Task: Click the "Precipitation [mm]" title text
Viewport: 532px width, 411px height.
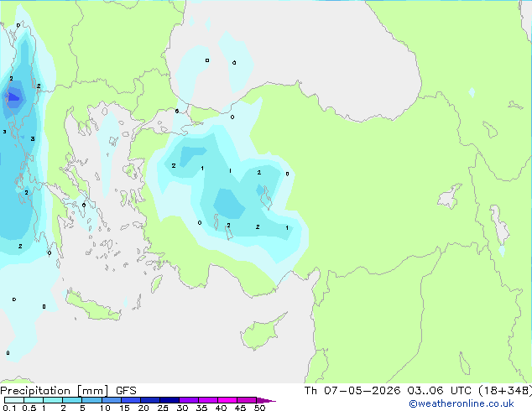Action: [x=55, y=391]
